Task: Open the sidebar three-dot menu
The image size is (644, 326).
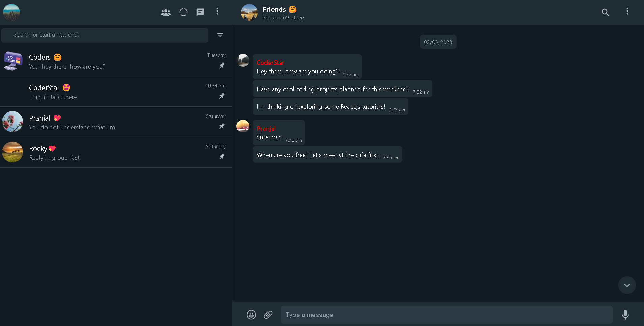Action: pyautogui.click(x=217, y=11)
